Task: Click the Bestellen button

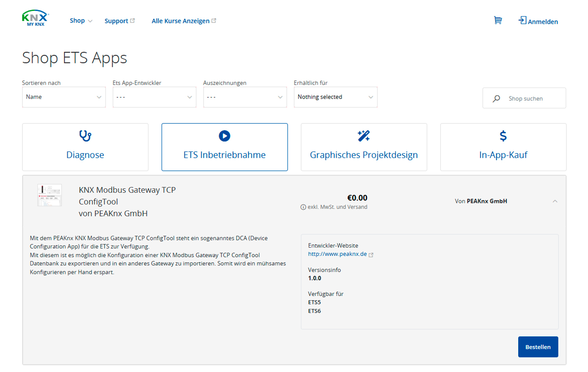Action: point(538,347)
